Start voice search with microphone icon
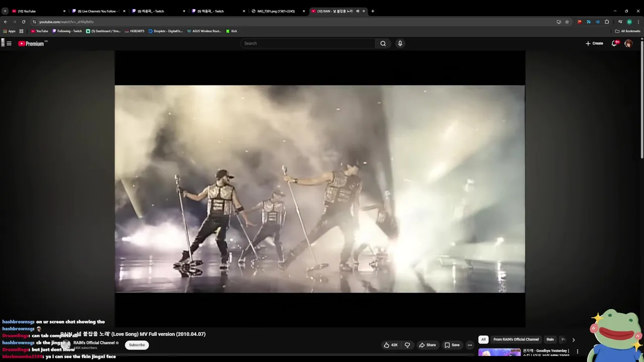Viewport: 644px width, 362px height. [x=400, y=43]
